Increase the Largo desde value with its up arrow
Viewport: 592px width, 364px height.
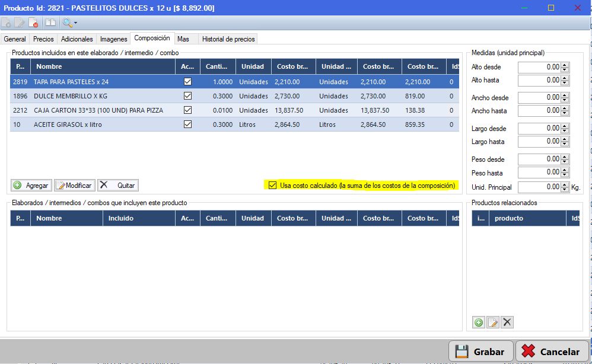click(x=565, y=126)
